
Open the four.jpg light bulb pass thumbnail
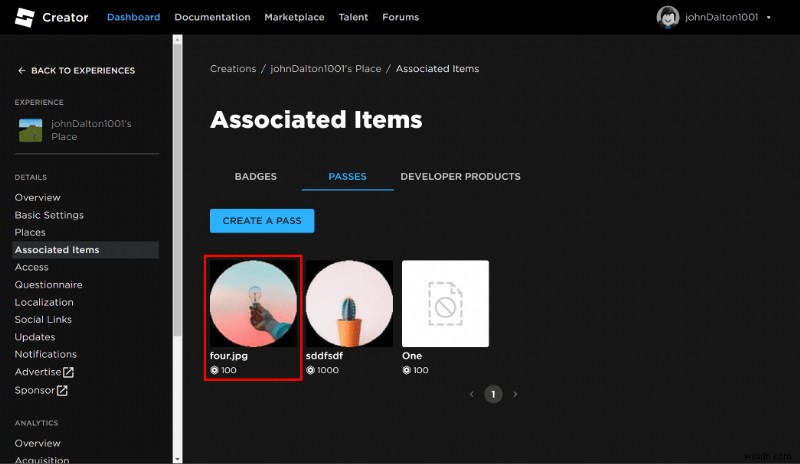click(253, 304)
